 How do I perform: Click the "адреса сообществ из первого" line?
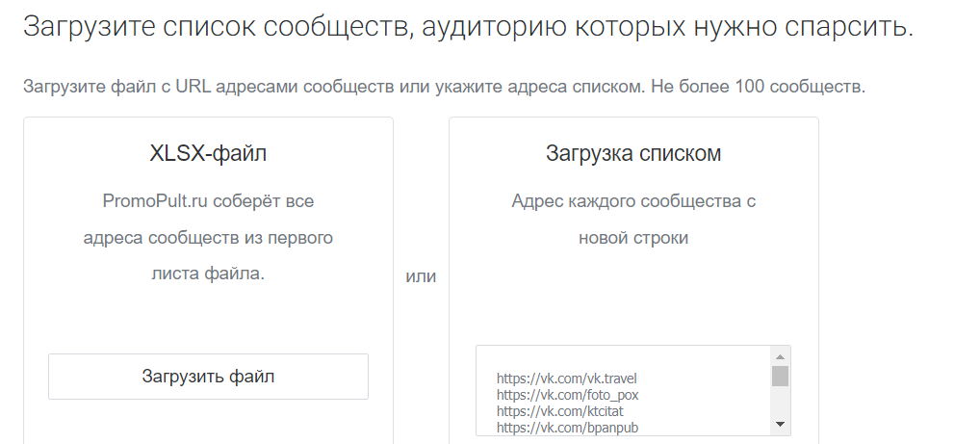point(208,237)
